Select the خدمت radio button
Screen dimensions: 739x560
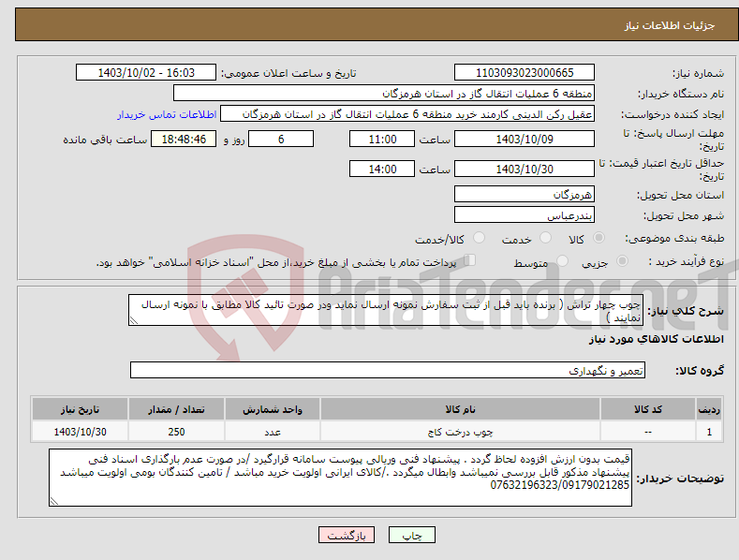545,238
